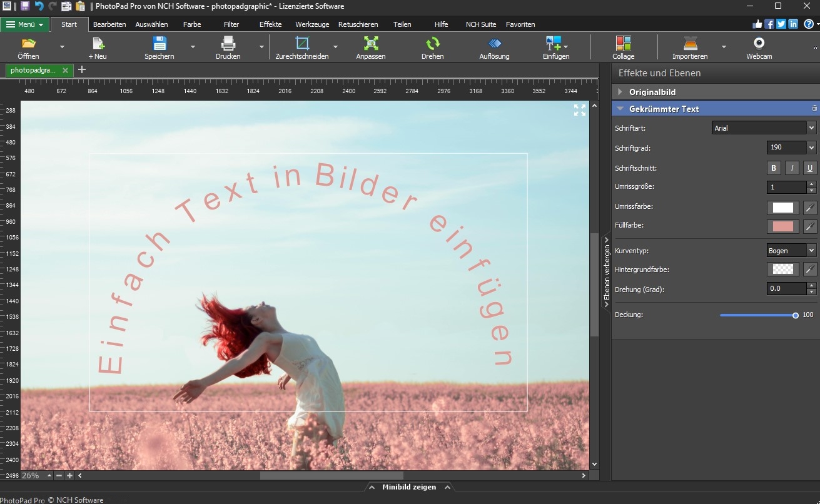This screenshot has width=820, height=504.
Task: Open the Schriftgrad 190 dropdown
Action: point(792,148)
